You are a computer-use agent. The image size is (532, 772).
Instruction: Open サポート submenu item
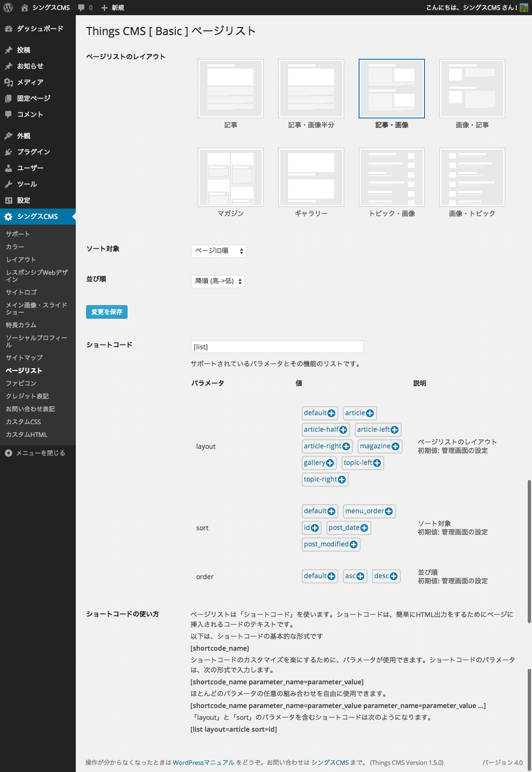pyautogui.click(x=38, y=234)
